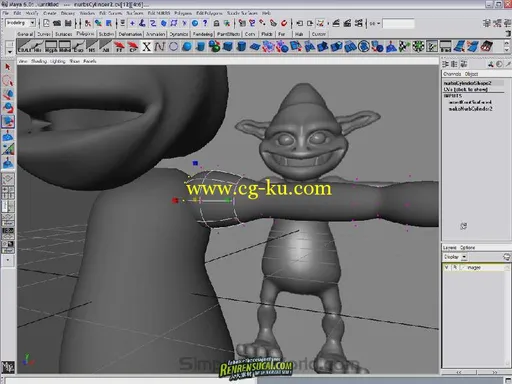
Task: Open the Edit NURBS menu
Action: (159, 13)
